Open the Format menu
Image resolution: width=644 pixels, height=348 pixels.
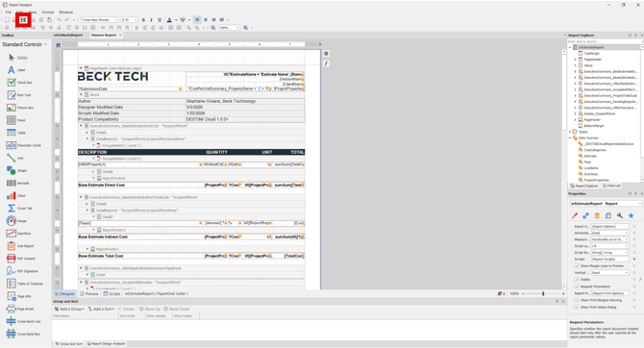point(48,12)
